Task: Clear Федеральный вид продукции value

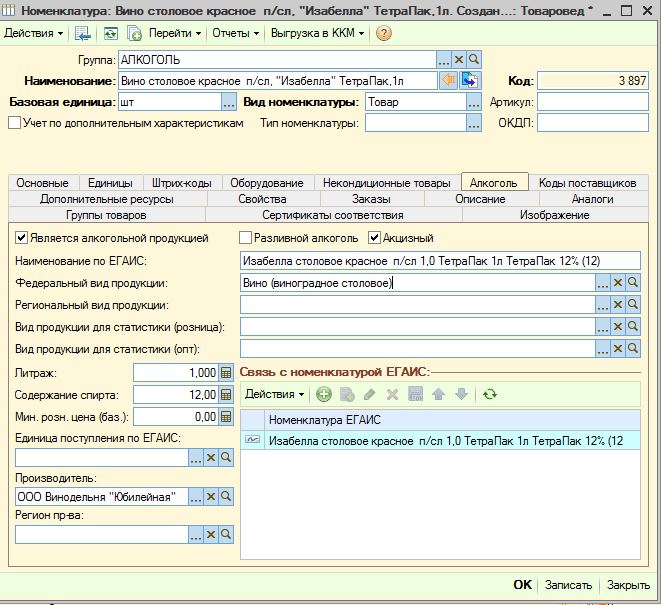Action: (x=617, y=283)
